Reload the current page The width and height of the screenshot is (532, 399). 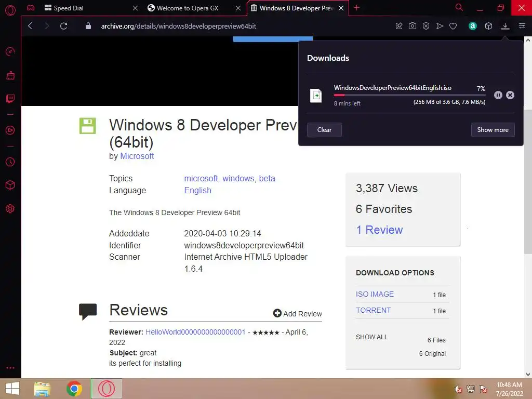(63, 26)
